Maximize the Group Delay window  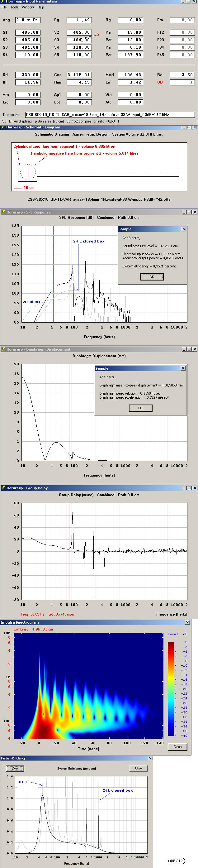[189, 488]
